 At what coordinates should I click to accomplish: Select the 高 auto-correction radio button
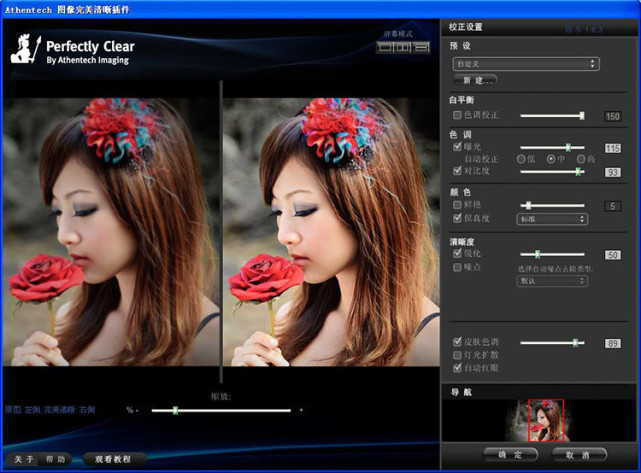(x=581, y=159)
